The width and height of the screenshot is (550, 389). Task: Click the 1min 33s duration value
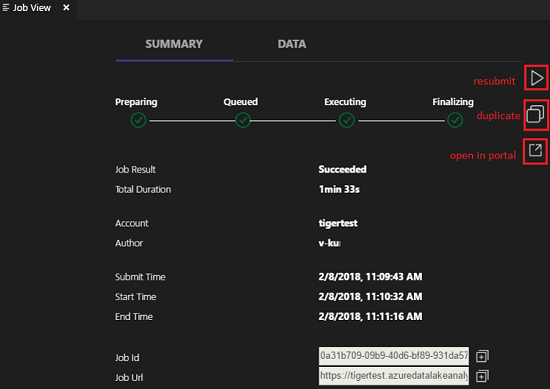coord(339,189)
